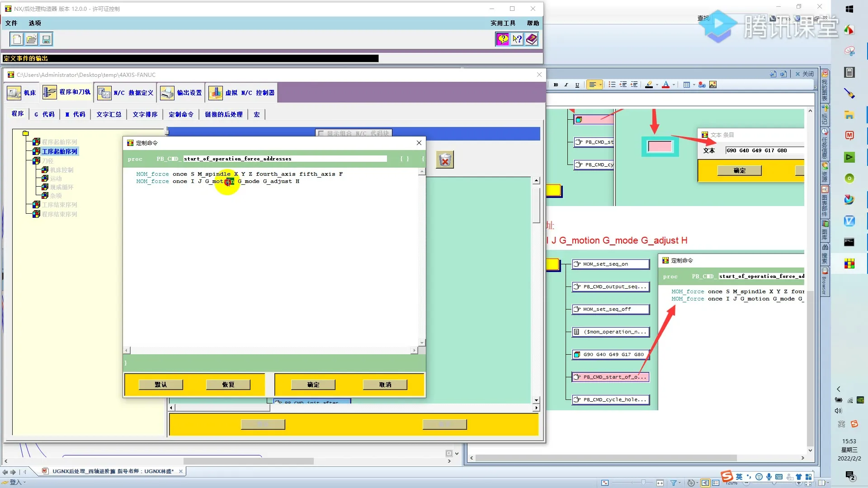Screen dimensions: 868x488
Task: Toggle underline text formatting
Action: [x=577, y=84]
